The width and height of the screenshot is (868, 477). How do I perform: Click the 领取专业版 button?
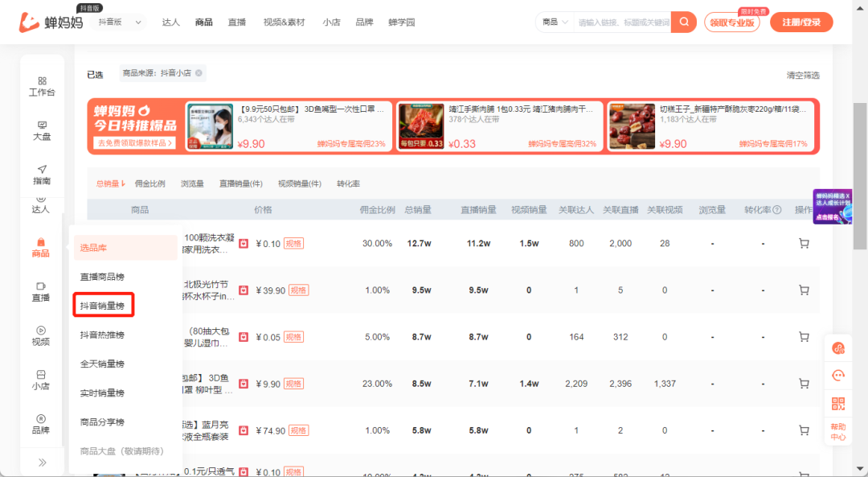coord(732,23)
